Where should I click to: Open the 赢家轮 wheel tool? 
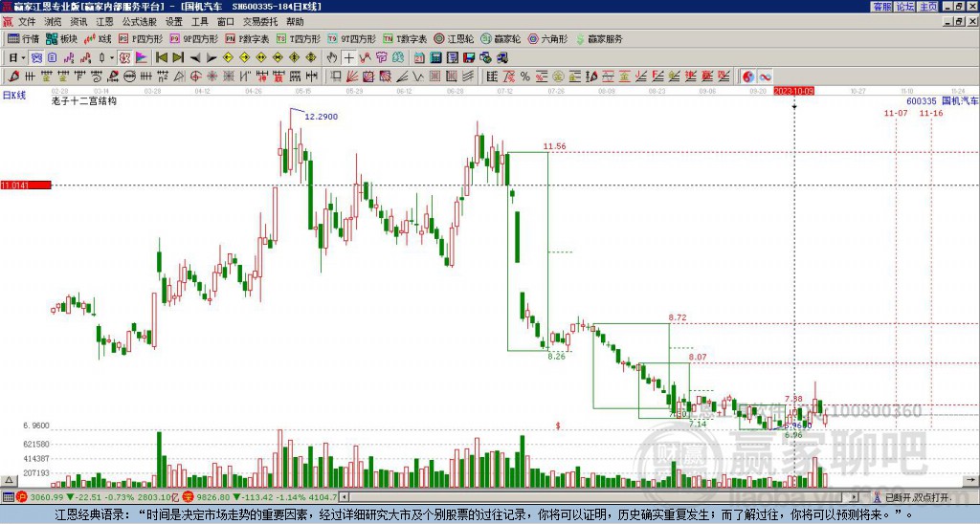[501, 38]
